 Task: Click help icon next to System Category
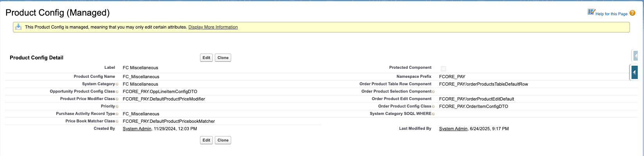[x=117, y=84]
